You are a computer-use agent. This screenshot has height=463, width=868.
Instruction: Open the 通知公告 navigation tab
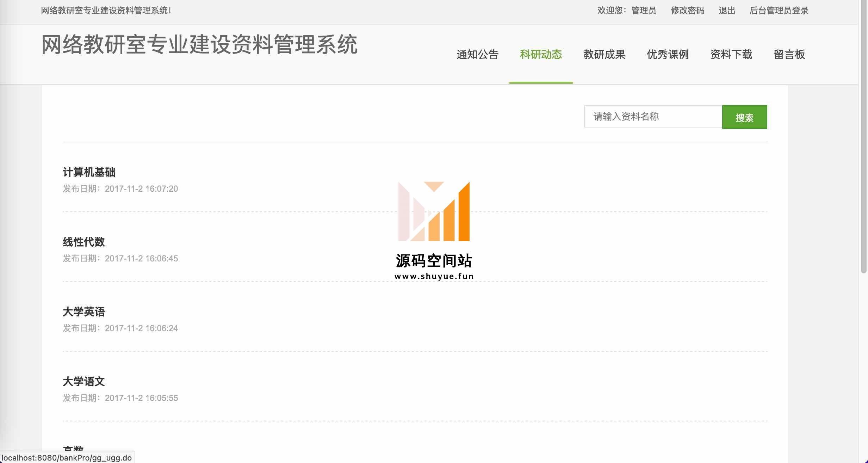point(477,55)
